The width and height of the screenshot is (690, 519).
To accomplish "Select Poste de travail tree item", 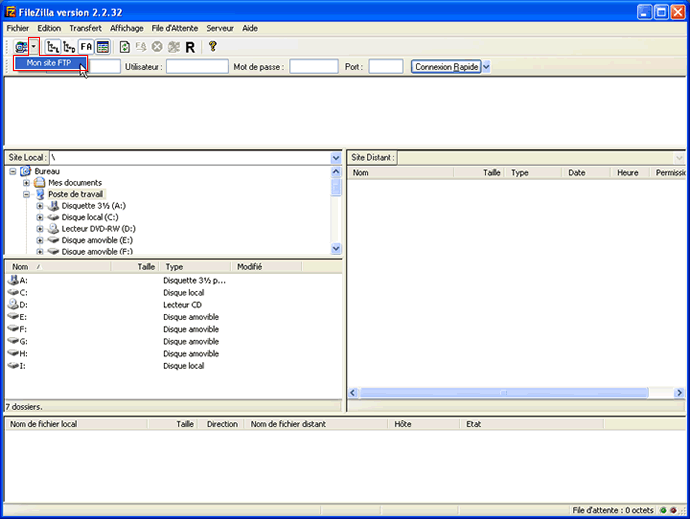I will point(76,194).
